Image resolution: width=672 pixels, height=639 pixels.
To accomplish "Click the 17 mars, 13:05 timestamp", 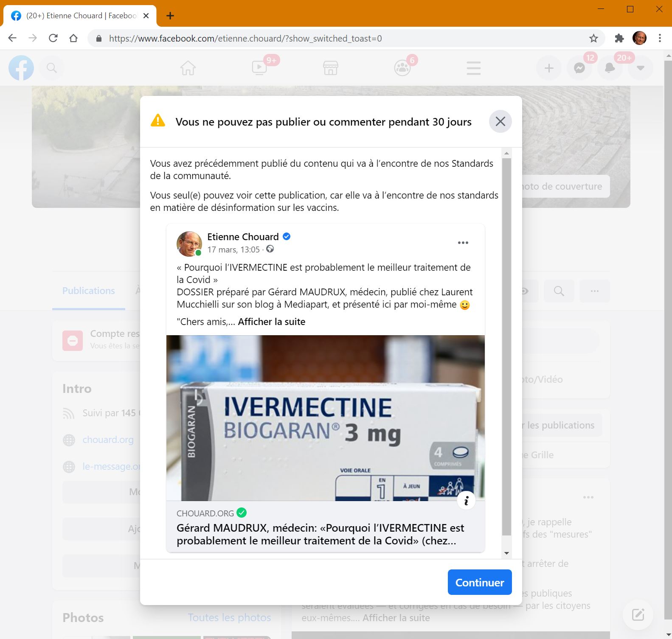I will pyautogui.click(x=233, y=249).
